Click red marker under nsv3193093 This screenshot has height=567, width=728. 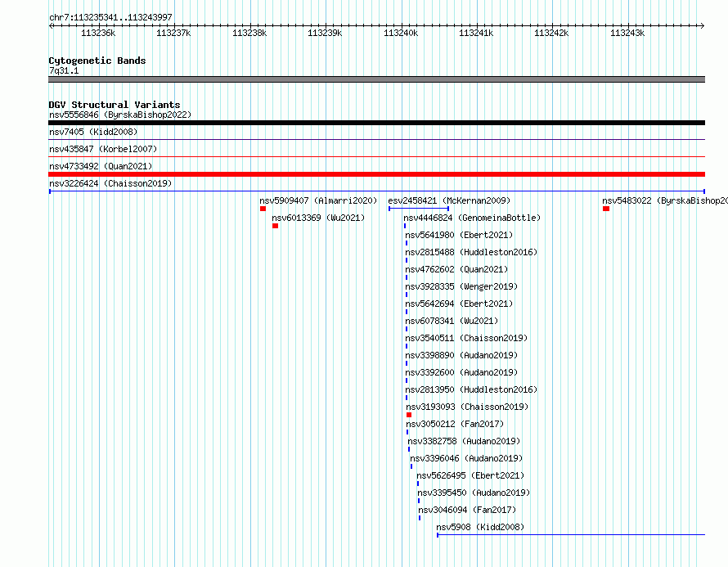(x=409, y=415)
